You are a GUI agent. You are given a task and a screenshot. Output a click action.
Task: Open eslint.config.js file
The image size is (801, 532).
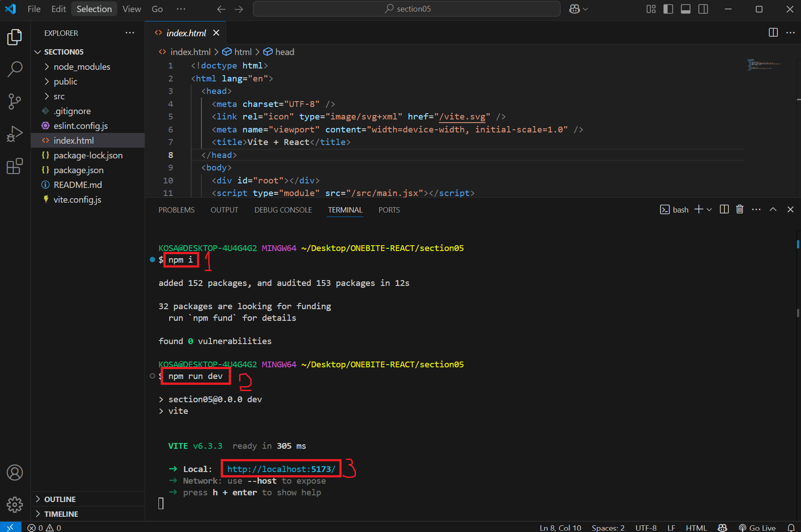(88, 126)
